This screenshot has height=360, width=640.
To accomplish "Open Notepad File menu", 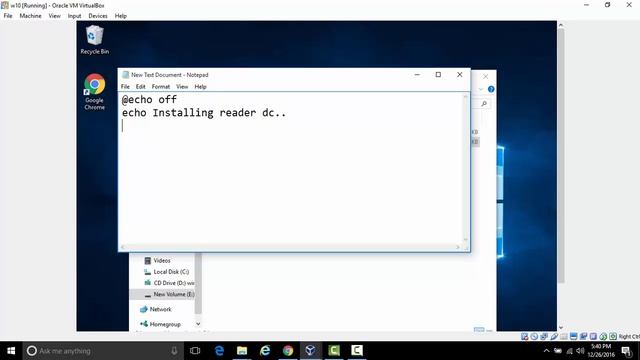I will tap(125, 87).
